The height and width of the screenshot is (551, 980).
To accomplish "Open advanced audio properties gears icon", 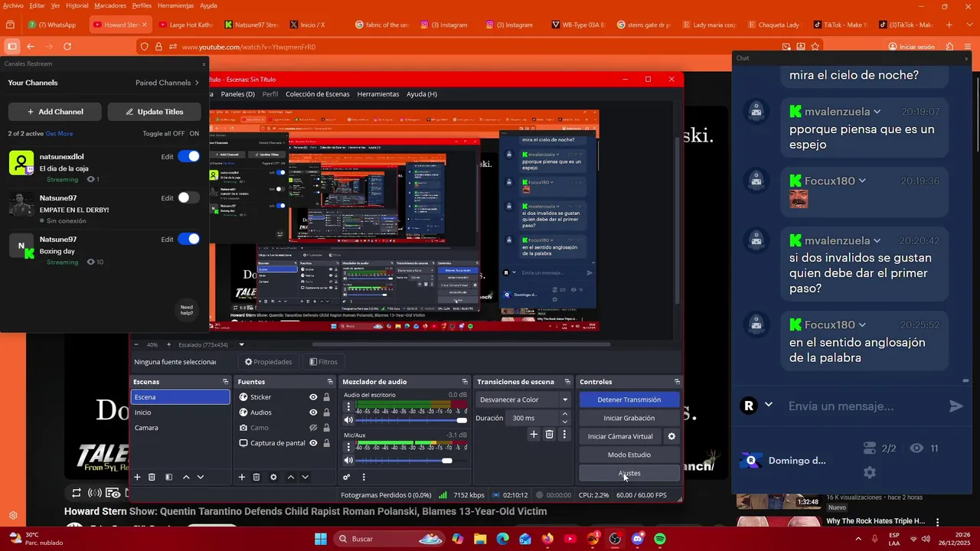I will point(347,477).
